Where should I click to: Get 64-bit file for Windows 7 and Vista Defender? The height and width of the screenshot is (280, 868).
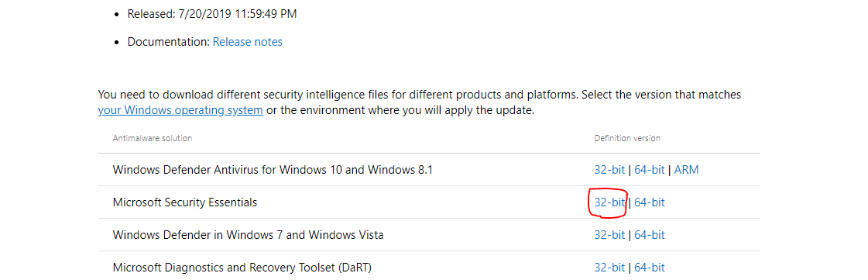tap(650, 235)
